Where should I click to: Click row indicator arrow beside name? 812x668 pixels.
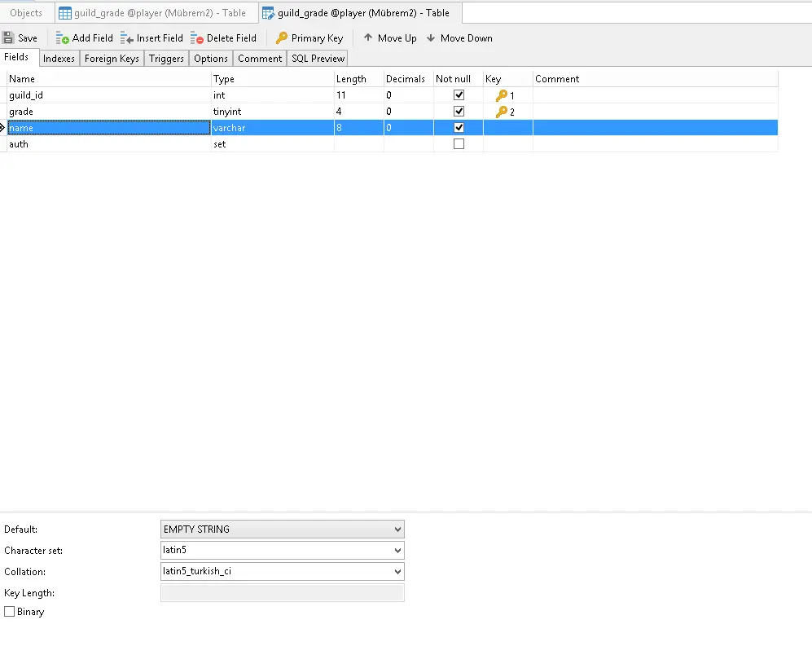[x=2, y=127]
